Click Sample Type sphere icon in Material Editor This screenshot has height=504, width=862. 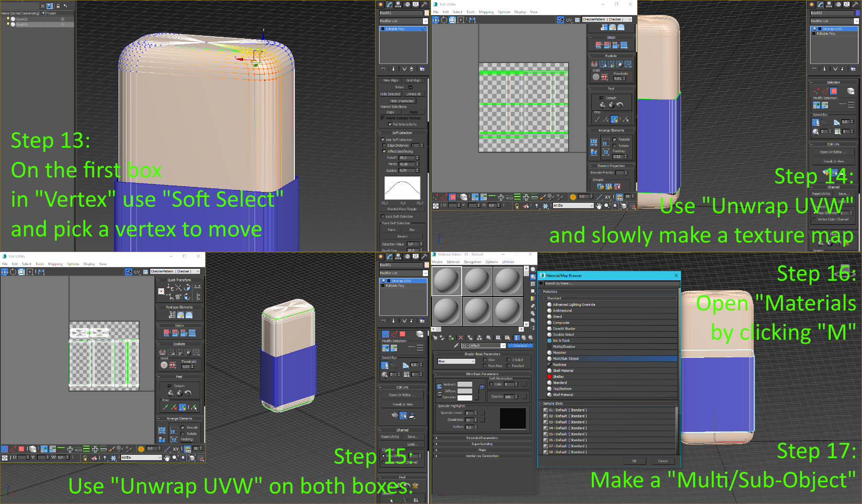533,270
